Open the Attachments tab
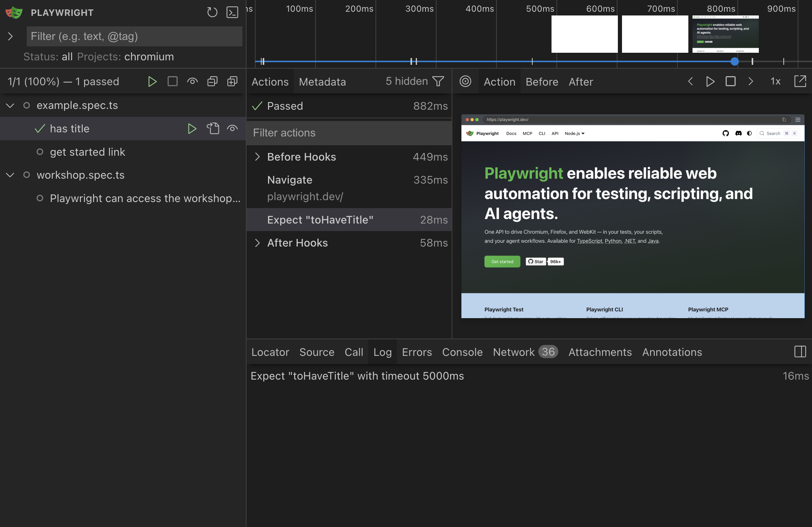This screenshot has width=812, height=527. coord(600,352)
